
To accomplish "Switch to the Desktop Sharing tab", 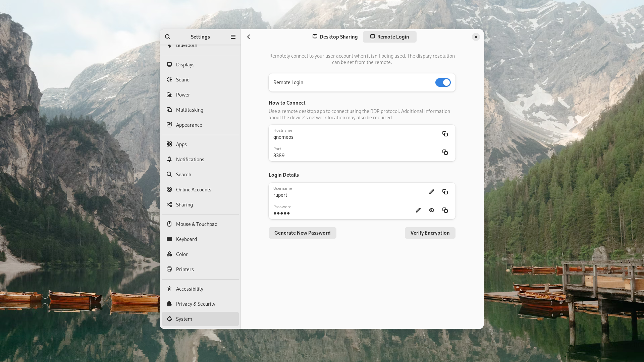I will pos(335,37).
